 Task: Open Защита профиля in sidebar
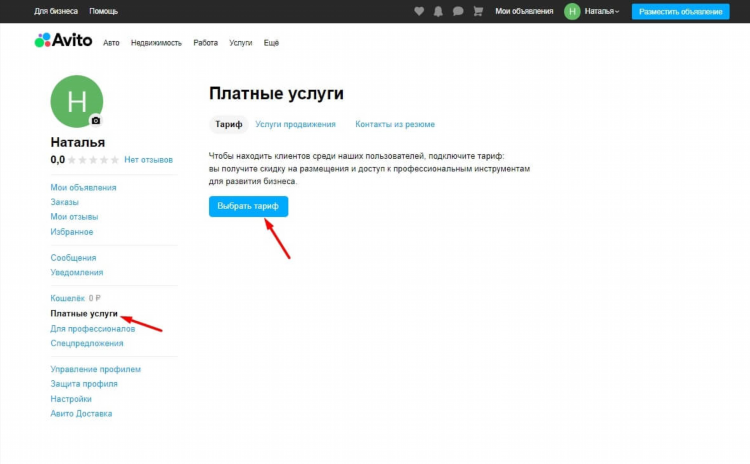click(84, 384)
